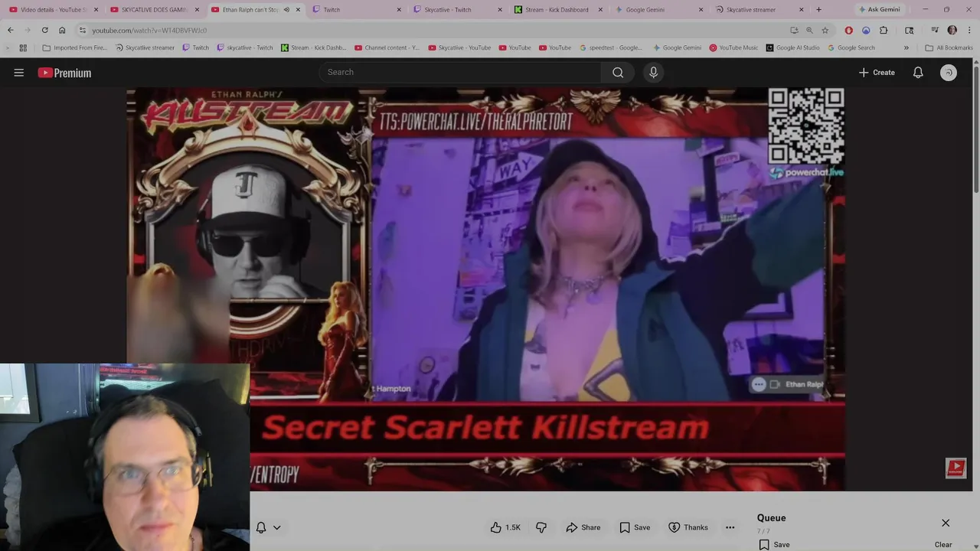Open the page zoom magnifier icon
Viewport: 980px width, 551px height.
click(x=809, y=30)
